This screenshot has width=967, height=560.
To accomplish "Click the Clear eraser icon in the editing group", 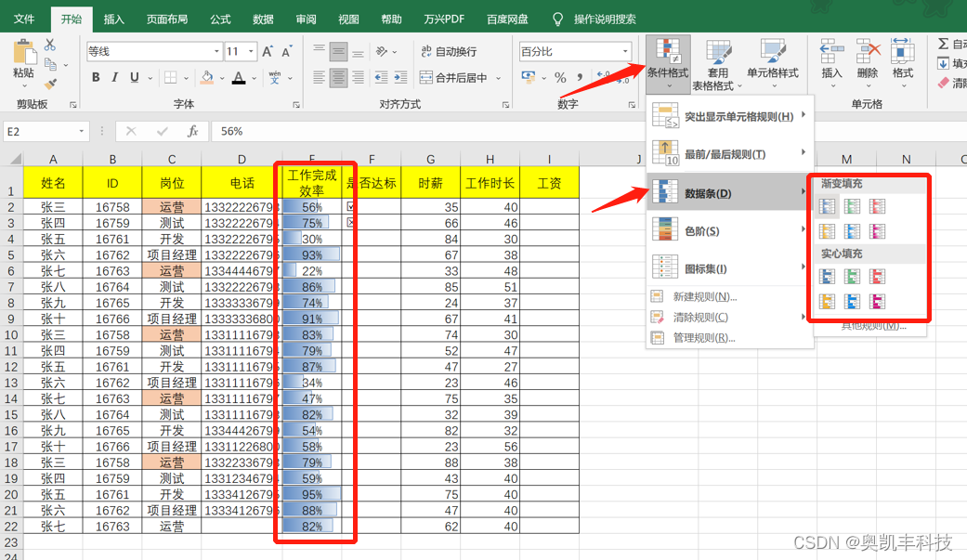I will tap(944, 83).
